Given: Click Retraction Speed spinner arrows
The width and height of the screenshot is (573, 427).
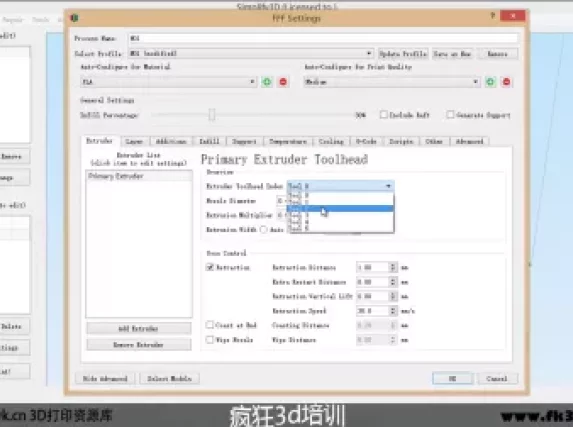Looking at the screenshot, I should pyautogui.click(x=393, y=311).
